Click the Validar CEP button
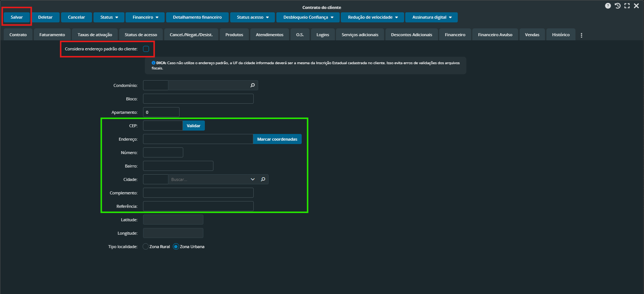 click(193, 126)
